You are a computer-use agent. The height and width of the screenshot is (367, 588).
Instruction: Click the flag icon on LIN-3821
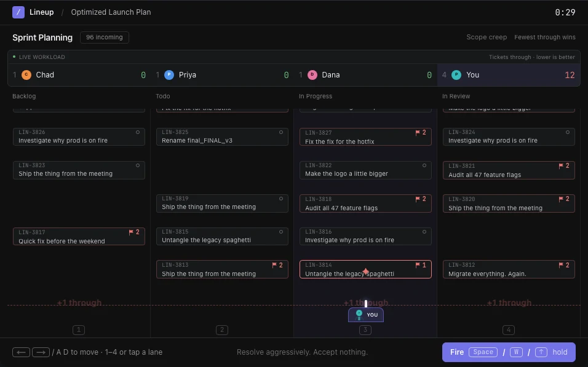tap(561, 166)
